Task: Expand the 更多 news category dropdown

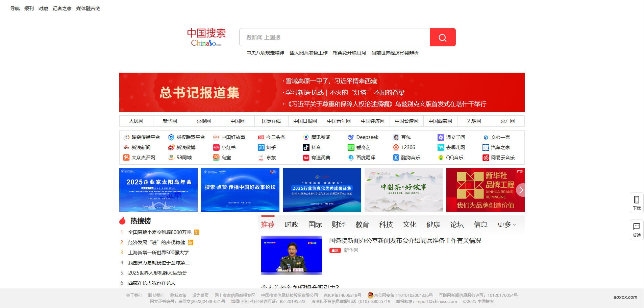Action: pos(504,224)
